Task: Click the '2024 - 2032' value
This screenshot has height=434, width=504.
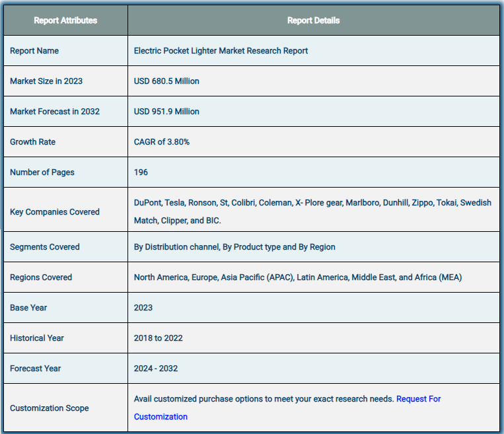Action: pyautogui.click(x=156, y=369)
